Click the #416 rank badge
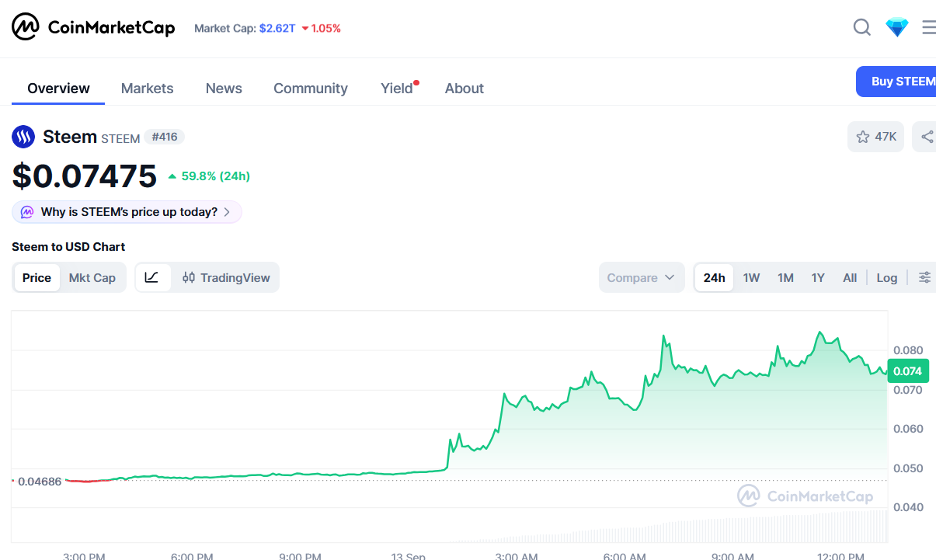 tap(164, 137)
